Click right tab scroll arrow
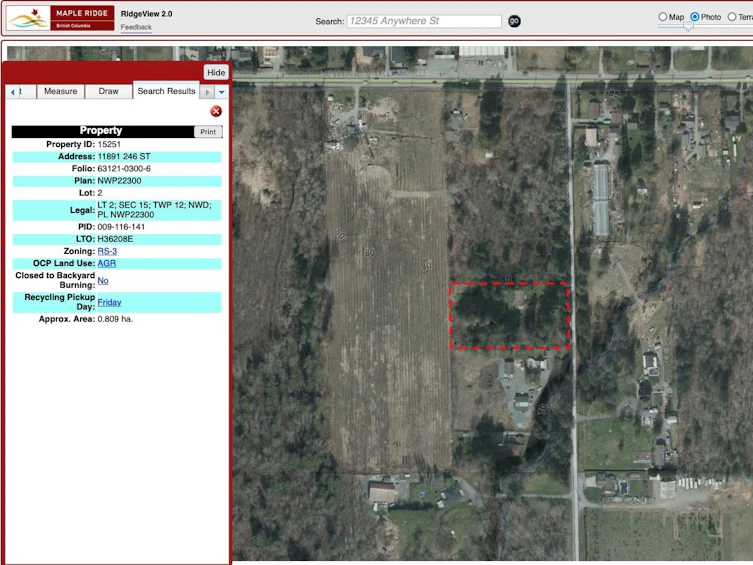 (207, 92)
